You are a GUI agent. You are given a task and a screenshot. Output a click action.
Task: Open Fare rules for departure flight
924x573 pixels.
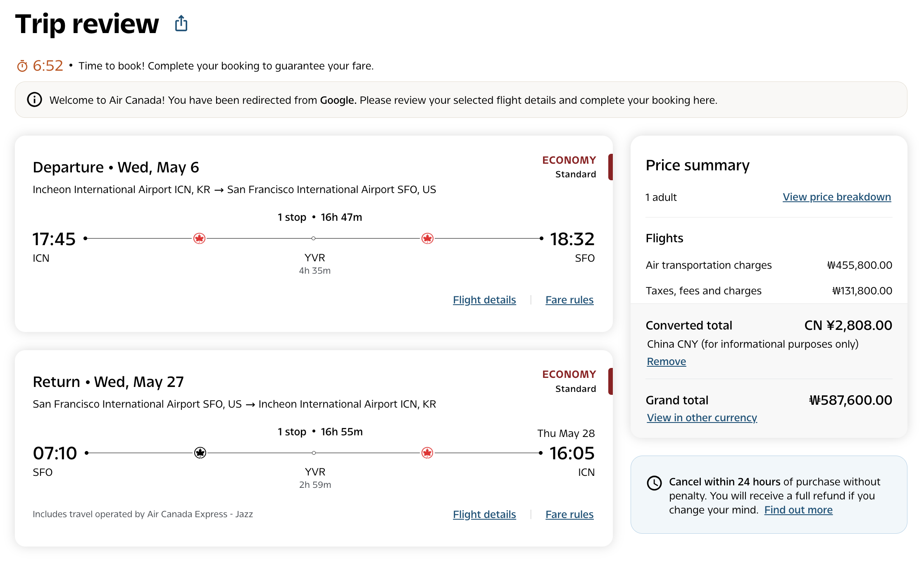click(569, 300)
